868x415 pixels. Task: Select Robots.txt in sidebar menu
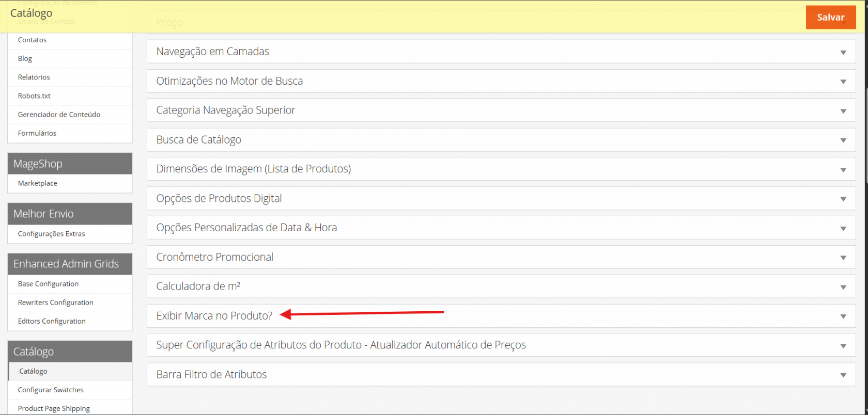(x=34, y=96)
